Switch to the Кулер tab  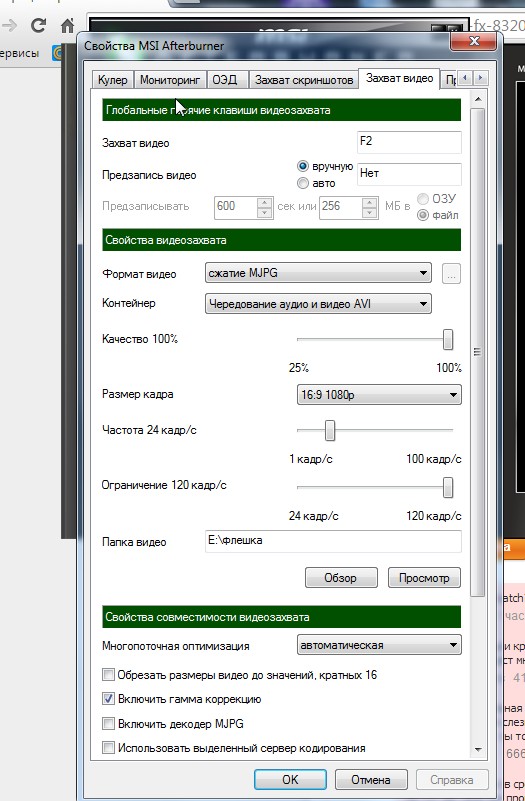pos(113,80)
